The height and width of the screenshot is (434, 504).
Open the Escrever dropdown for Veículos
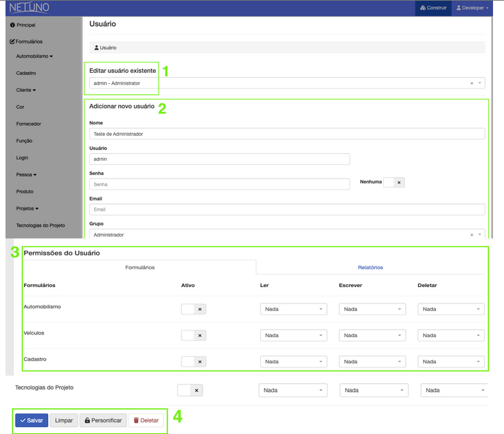[371, 335]
